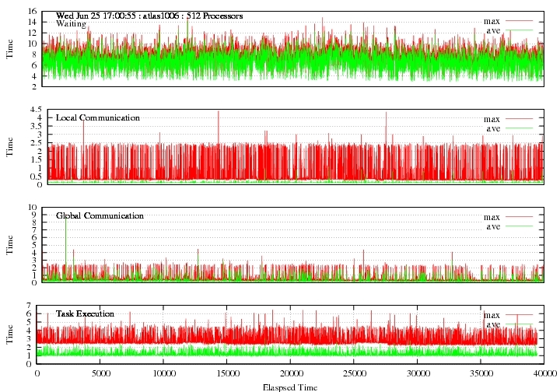The width and height of the screenshot is (560, 392).
Task: Click the x-axis tick label '5000'
Action: click(101, 373)
